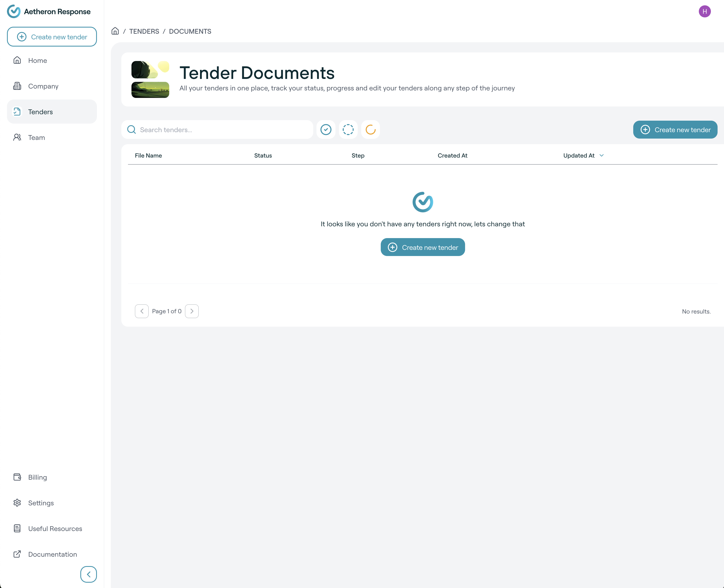This screenshot has width=724, height=588.
Task: Open Settings gear in sidebar
Action: pyautogui.click(x=41, y=503)
